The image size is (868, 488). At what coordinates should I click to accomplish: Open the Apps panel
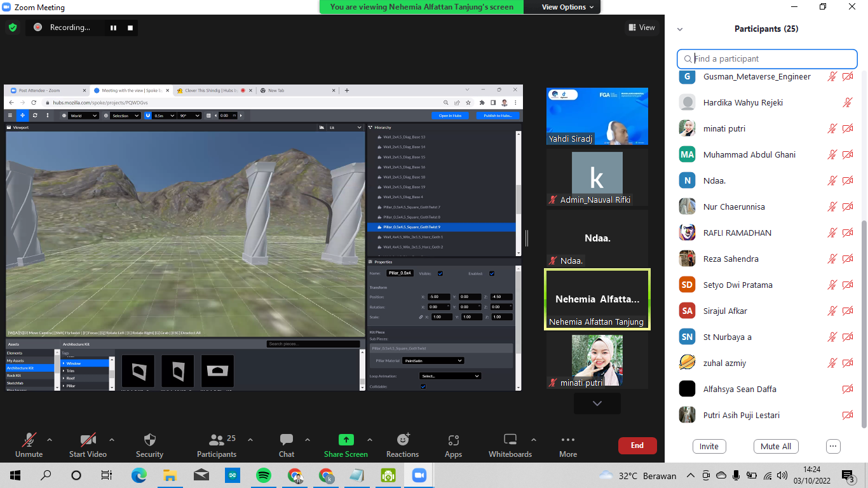pyautogui.click(x=453, y=440)
